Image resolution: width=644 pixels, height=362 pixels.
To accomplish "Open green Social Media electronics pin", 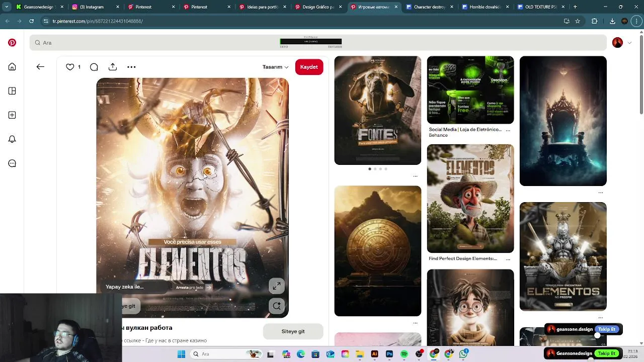I will [470, 89].
